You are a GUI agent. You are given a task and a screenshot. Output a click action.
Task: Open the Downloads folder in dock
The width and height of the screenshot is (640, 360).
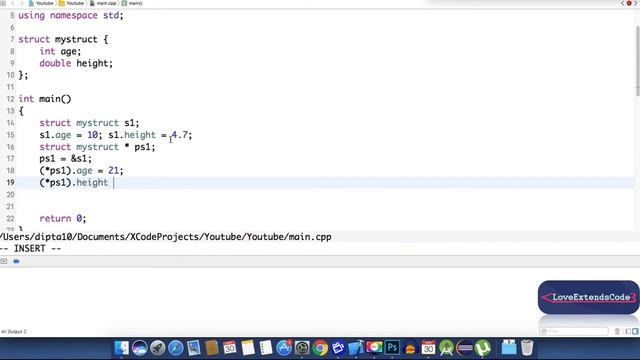(x=509, y=348)
